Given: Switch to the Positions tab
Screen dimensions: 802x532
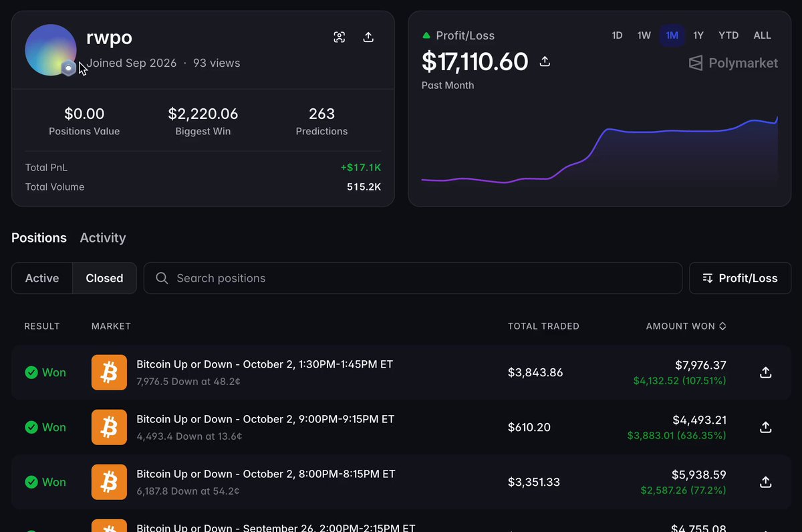Looking at the screenshot, I should (39, 238).
